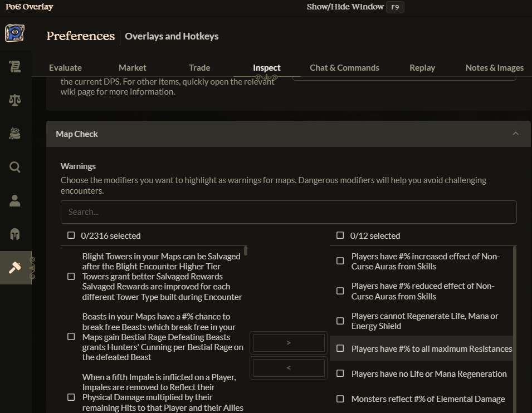Open the person profile sidebar icon
The height and width of the screenshot is (413, 532).
[x=15, y=201]
